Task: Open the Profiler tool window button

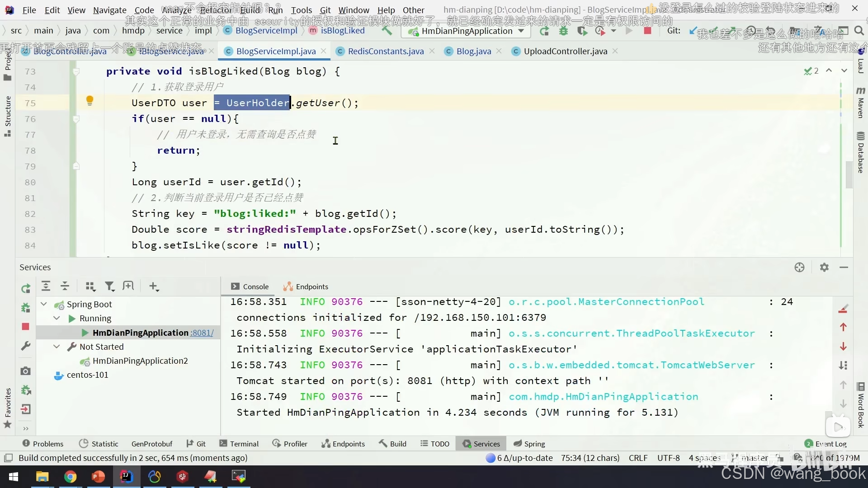Action: coord(290,444)
